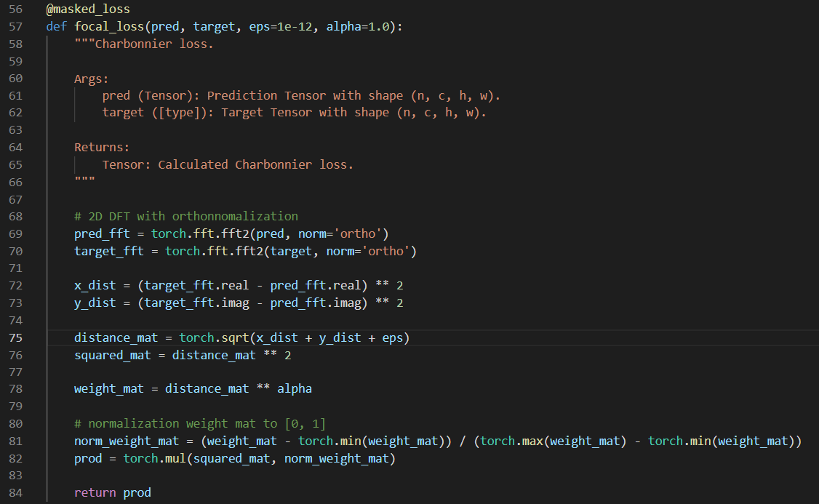Screen dimensions: 819x504
Task: Click distance_mat on line 75
Action: click(116, 338)
